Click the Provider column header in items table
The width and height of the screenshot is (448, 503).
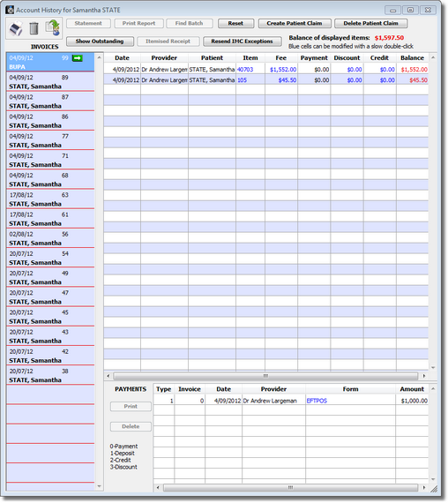164,58
